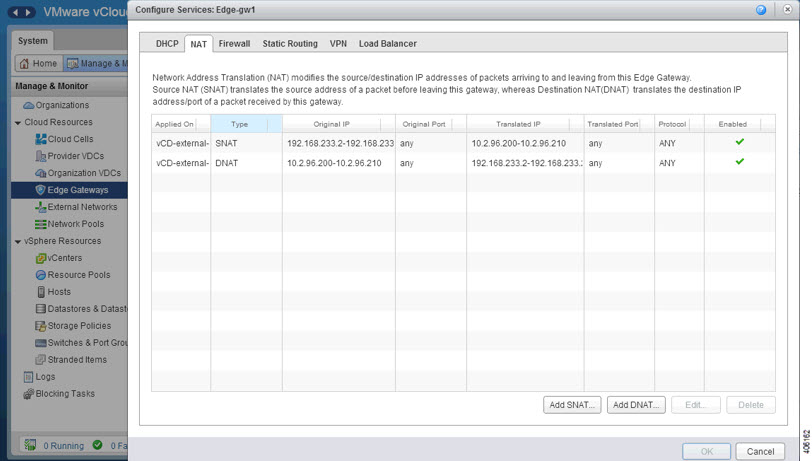Select the SNAT rule row
The width and height of the screenshot is (812, 461).
tap(463, 143)
